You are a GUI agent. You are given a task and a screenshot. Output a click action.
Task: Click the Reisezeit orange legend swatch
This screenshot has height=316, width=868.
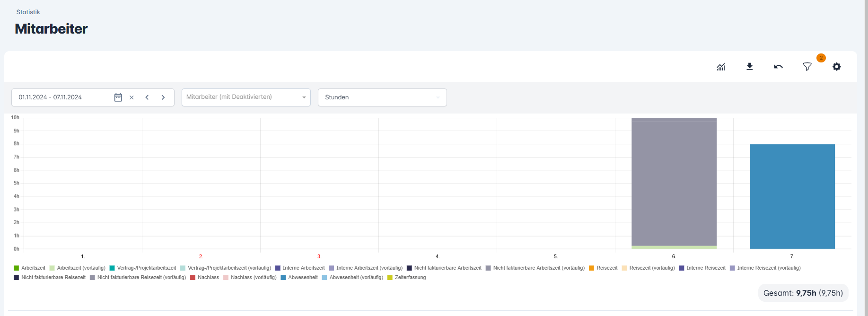[x=591, y=268]
